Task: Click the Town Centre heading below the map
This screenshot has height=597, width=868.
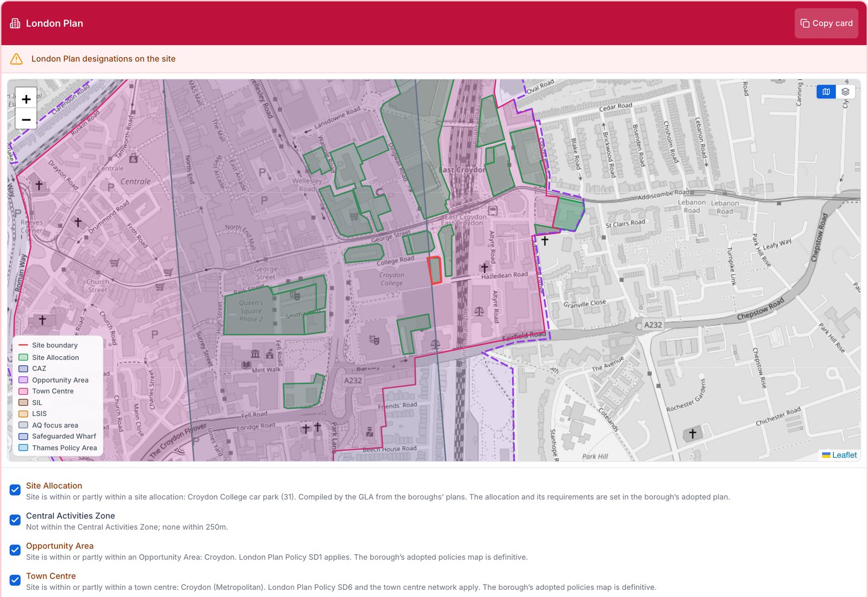Action: click(x=51, y=576)
